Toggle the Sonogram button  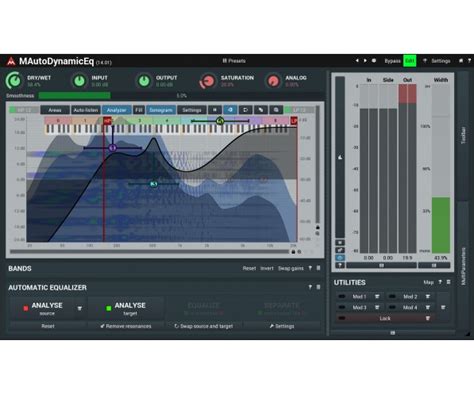click(x=161, y=110)
